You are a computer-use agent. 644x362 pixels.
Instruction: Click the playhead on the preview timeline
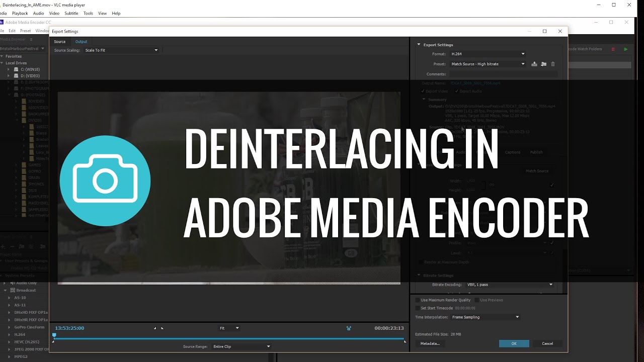[x=54, y=336]
